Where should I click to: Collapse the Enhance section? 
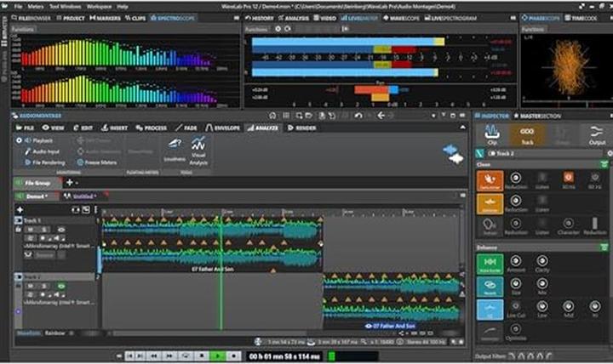tap(604, 247)
